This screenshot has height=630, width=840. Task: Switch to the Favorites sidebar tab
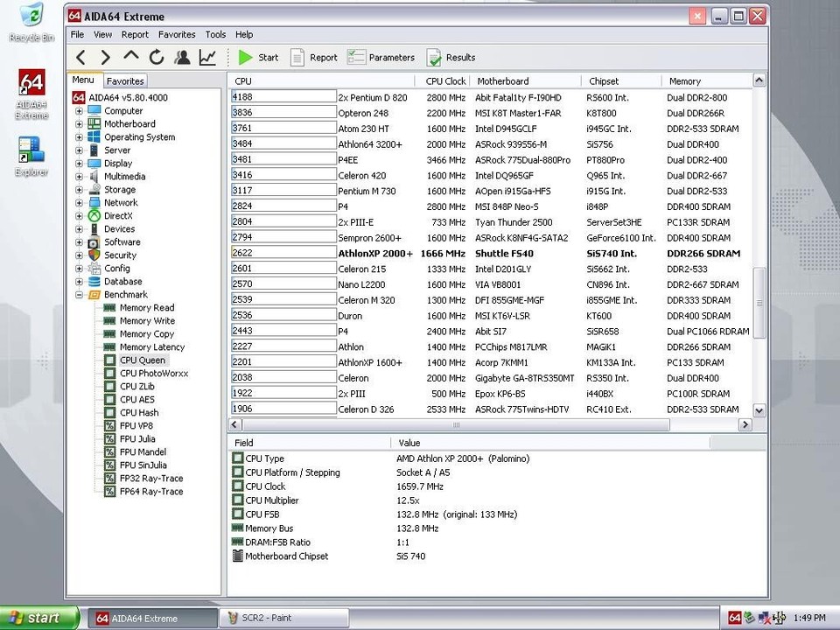point(125,80)
